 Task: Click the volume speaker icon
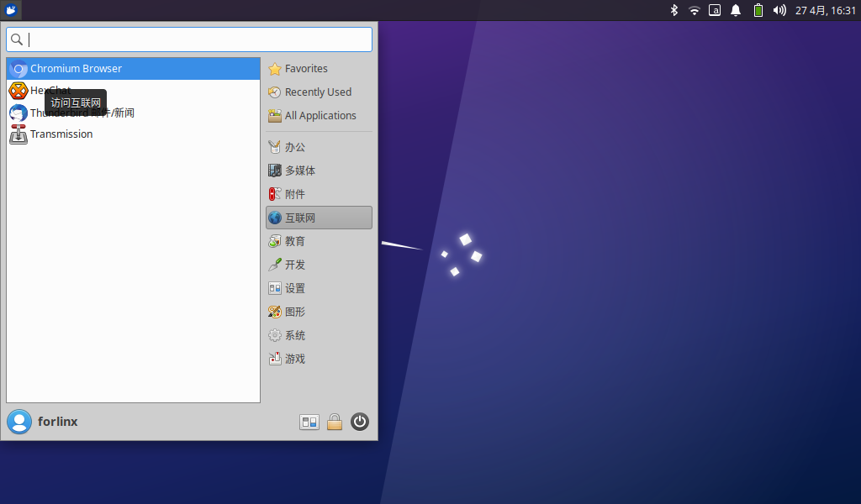click(779, 10)
